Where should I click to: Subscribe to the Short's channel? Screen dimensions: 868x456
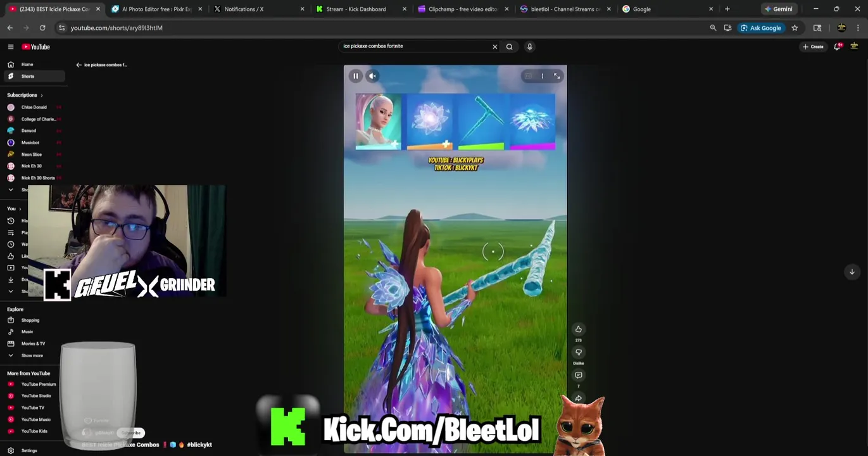click(131, 433)
